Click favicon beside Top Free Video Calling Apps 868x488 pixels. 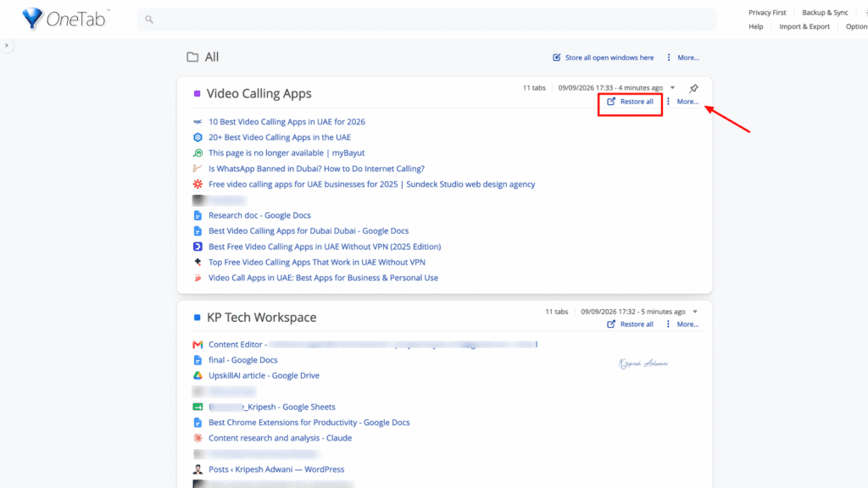pos(198,263)
